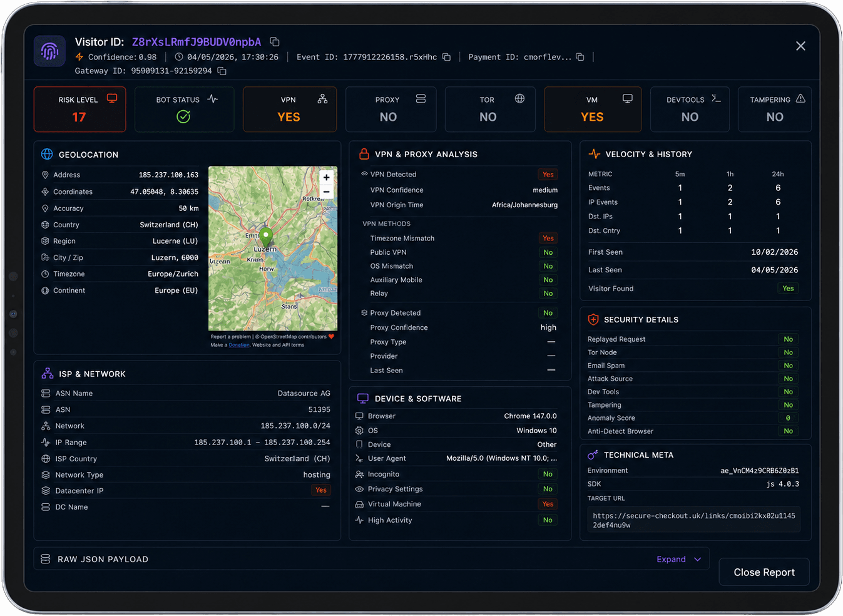Click the map thumbnail of Luzern
The width and height of the screenshot is (843, 616).
point(273,248)
